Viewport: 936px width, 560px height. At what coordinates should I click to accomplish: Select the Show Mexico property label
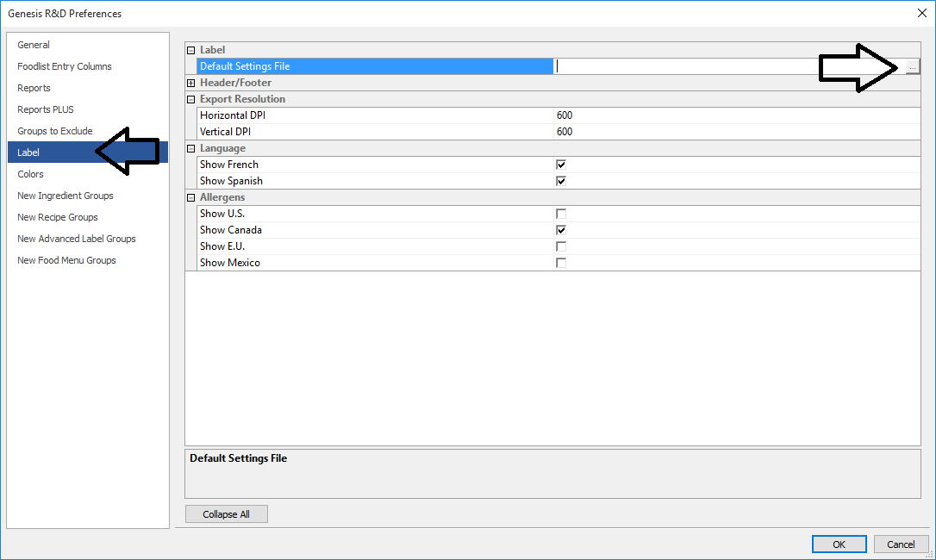[230, 263]
